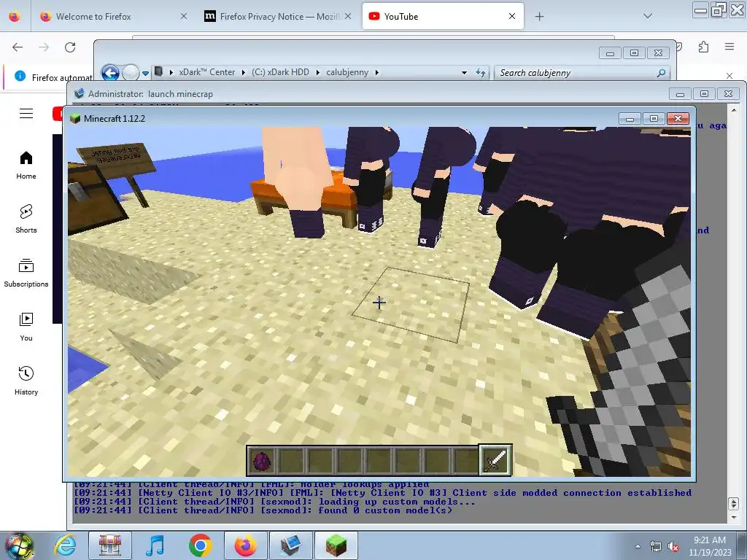Switch to Minecraft grass block taskbar item
The image size is (747, 560).
tap(336, 545)
